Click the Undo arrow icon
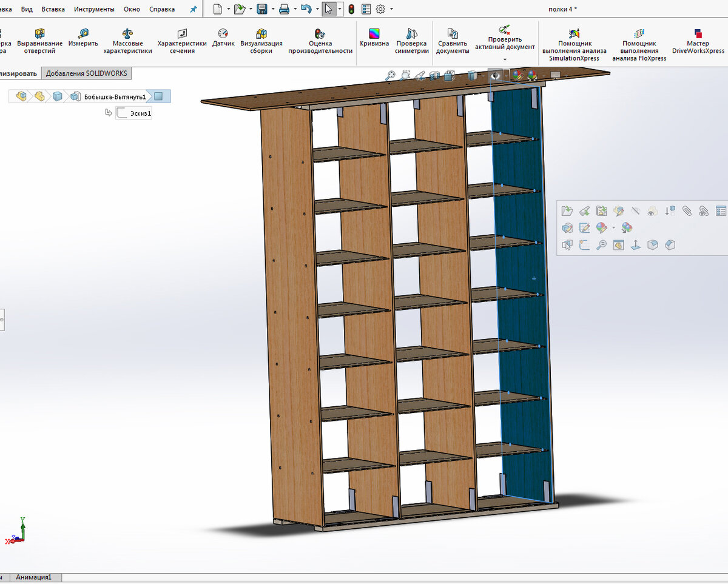The height and width of the screenshot is (584, 728). 306,9
